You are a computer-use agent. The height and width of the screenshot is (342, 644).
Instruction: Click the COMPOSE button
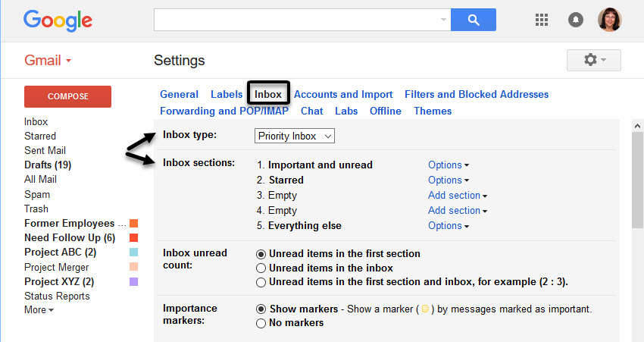point(67,96)
